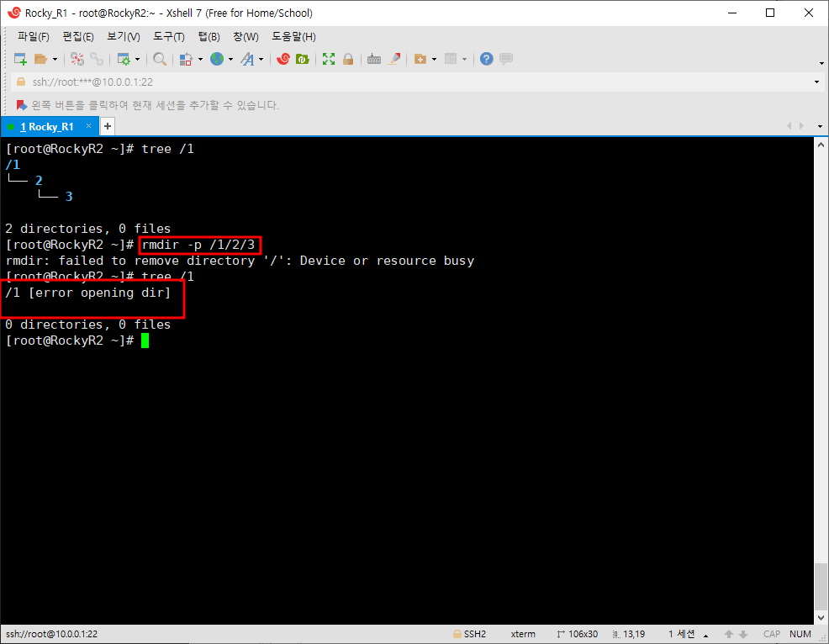Expand the 1 세션 sessions arrow
Image resolution: width=829 pixels, height=644 pixels.
705,636
